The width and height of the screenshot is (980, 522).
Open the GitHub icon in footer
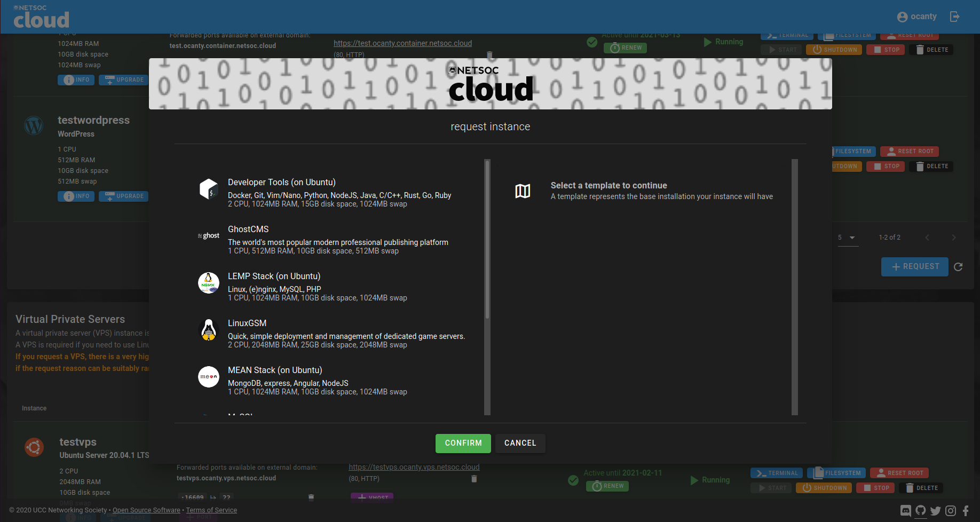click(921, 511)
